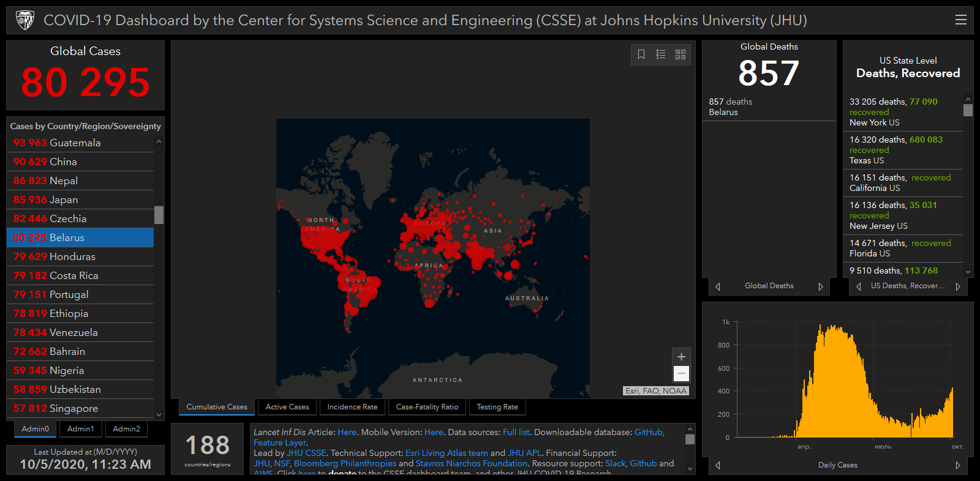The height and width of the screenshot is (481, 980).
Task: Select Bahrain in the country list
Action: [80, 351]
